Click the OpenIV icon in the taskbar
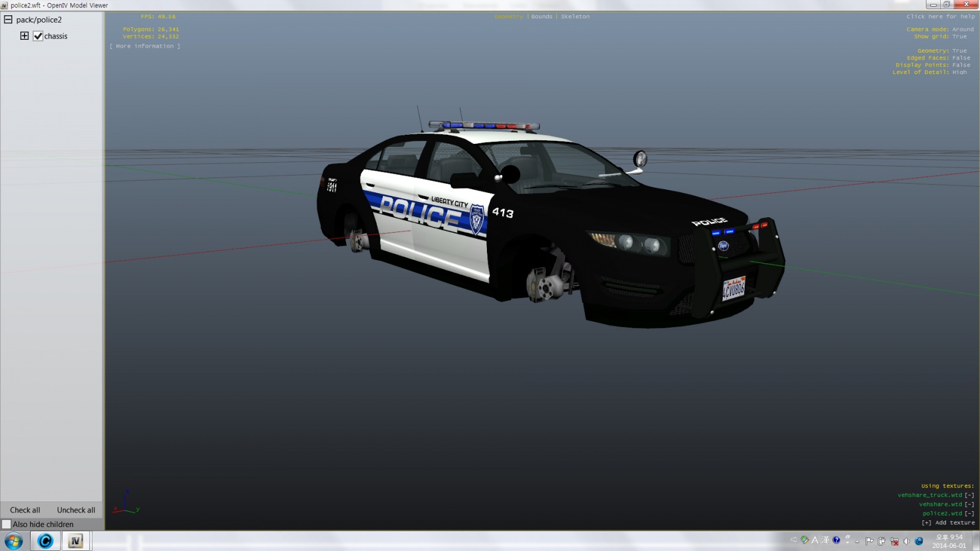980x551 pixels. click(75, 541)
